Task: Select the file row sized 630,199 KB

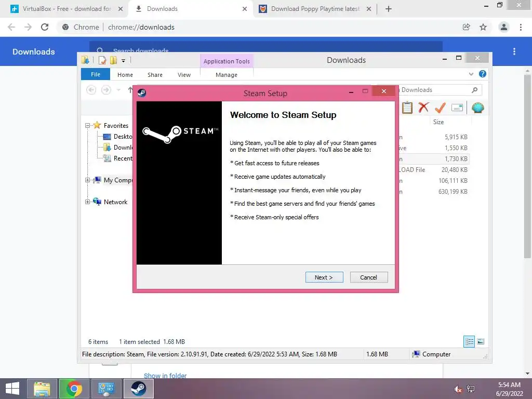Action: (434, 191)
